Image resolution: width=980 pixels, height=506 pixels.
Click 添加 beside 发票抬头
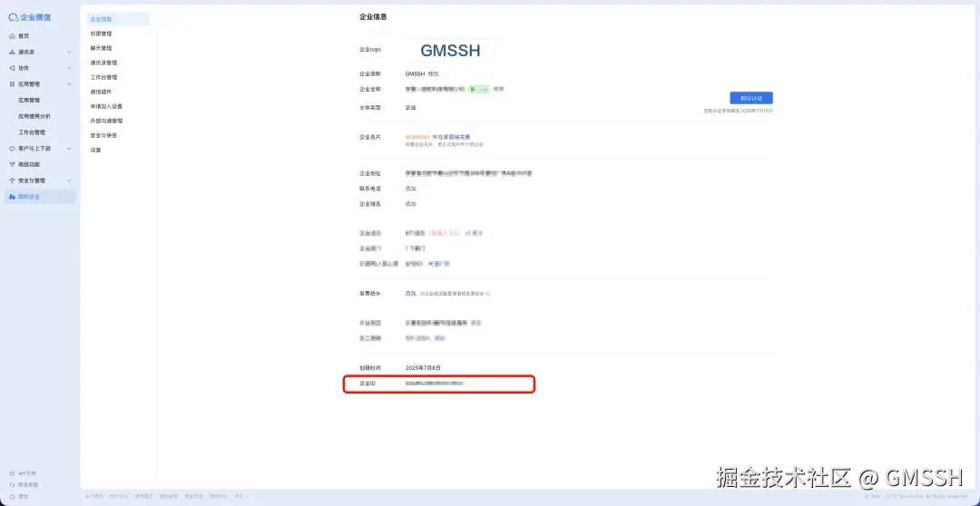(x=411, y=293)
